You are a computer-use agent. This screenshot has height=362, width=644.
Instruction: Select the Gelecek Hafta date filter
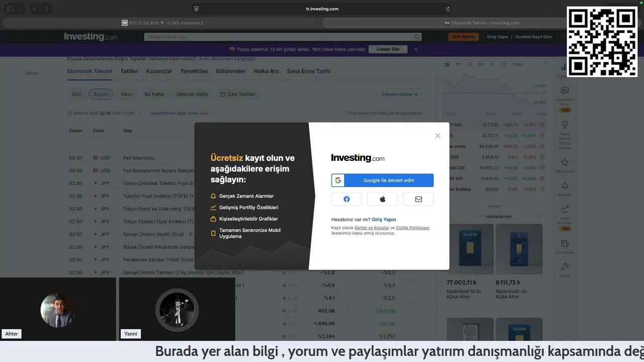(x=192, y=94)
